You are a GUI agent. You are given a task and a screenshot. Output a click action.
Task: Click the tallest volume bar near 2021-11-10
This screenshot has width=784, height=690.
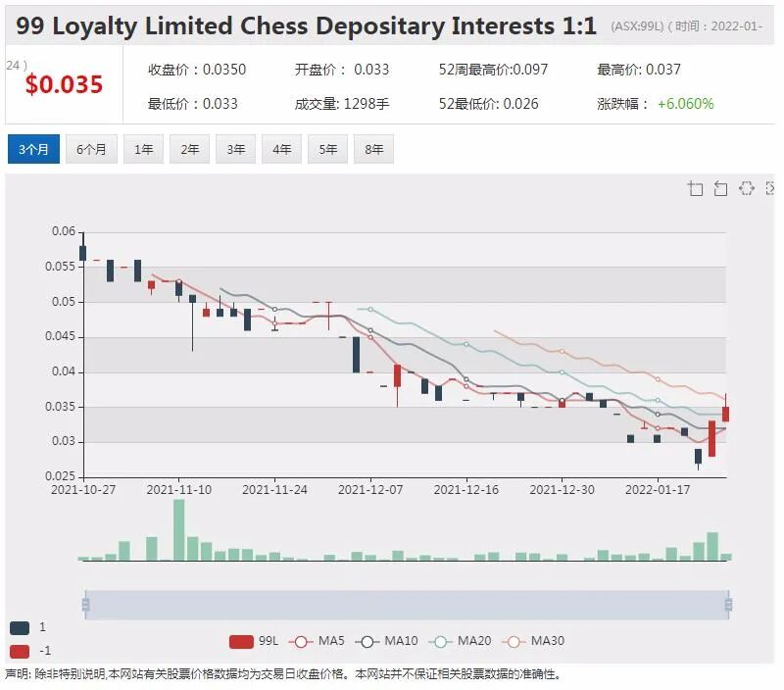click(x=178, y=529)
